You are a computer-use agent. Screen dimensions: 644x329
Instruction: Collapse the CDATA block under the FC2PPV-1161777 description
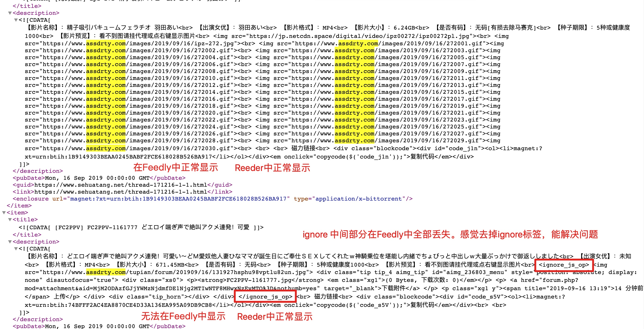tap(16, 249)
